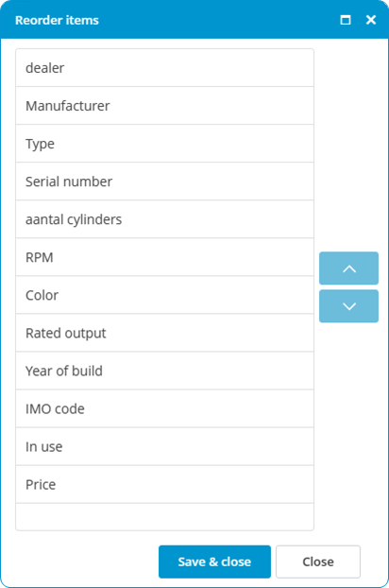Click the Reorder items title bar
Image resolution: width=389 pixels, height=588 pixels.
click(194, 20)
